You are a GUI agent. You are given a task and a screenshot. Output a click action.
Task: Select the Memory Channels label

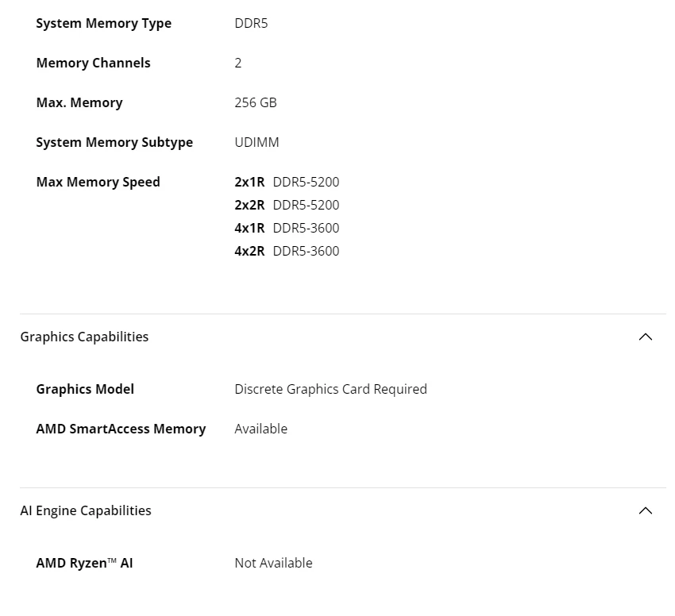(x=94, y=63)
